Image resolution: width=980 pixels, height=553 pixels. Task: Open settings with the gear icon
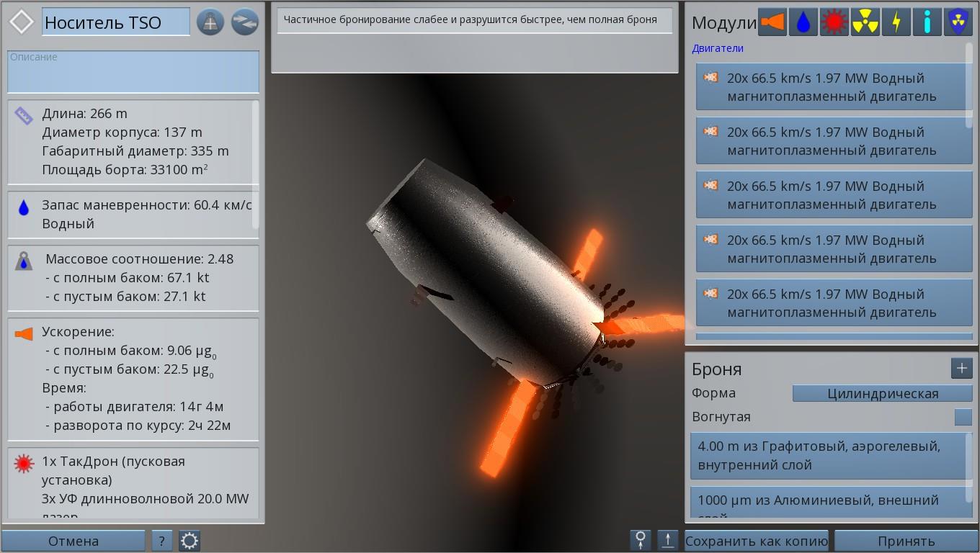coord(190,541)
